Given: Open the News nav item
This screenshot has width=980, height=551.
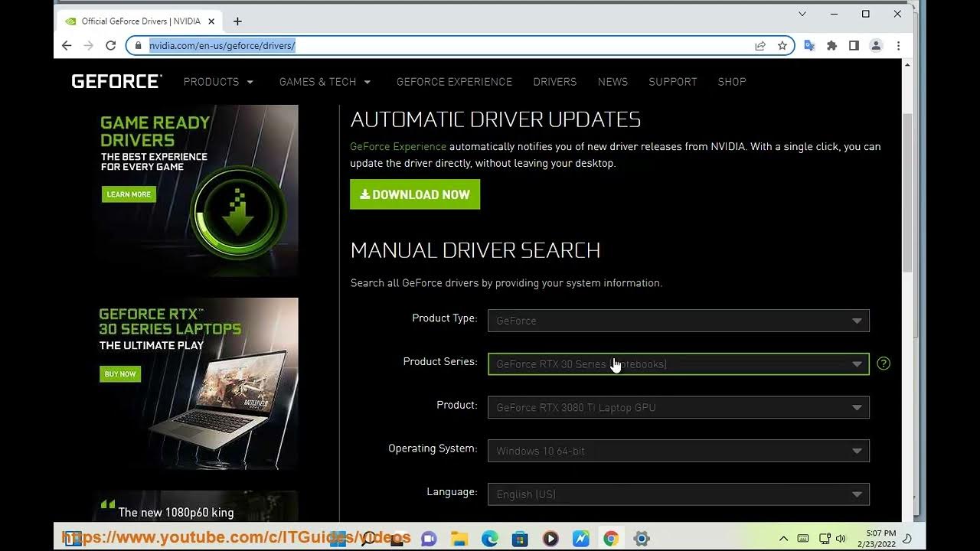Looking at the screenshot, I should coord(612,82).
